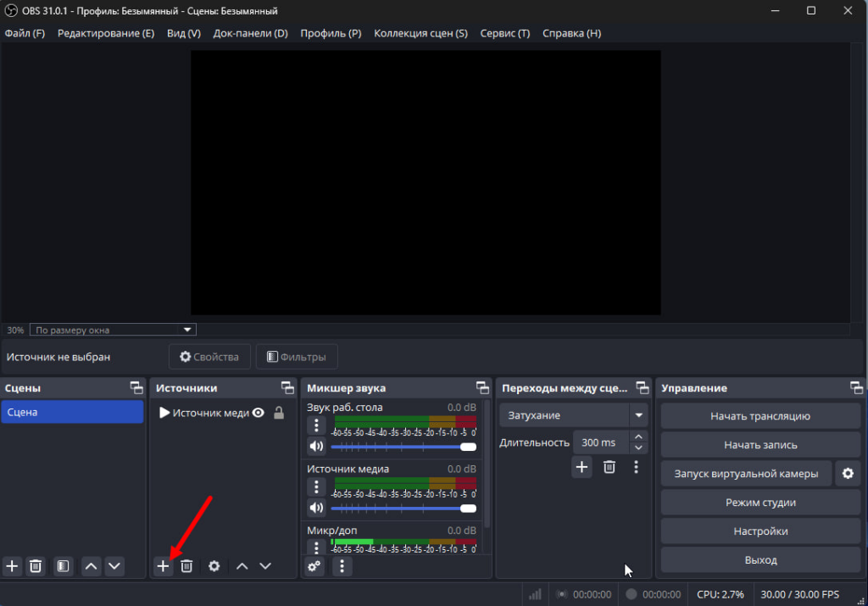Toggle lock on Источник медиа source

click(278, 413)
